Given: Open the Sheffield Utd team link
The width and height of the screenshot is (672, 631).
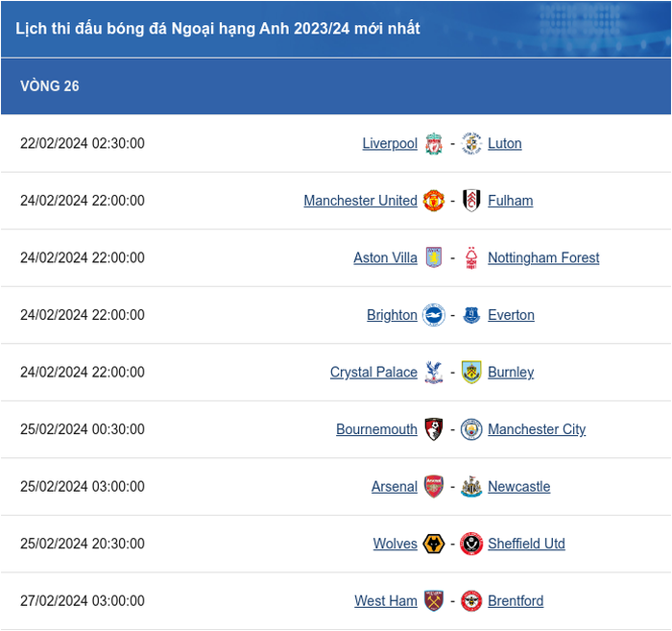Looking at the screenshot, I should pyautogui.click(x=526, y=544).
